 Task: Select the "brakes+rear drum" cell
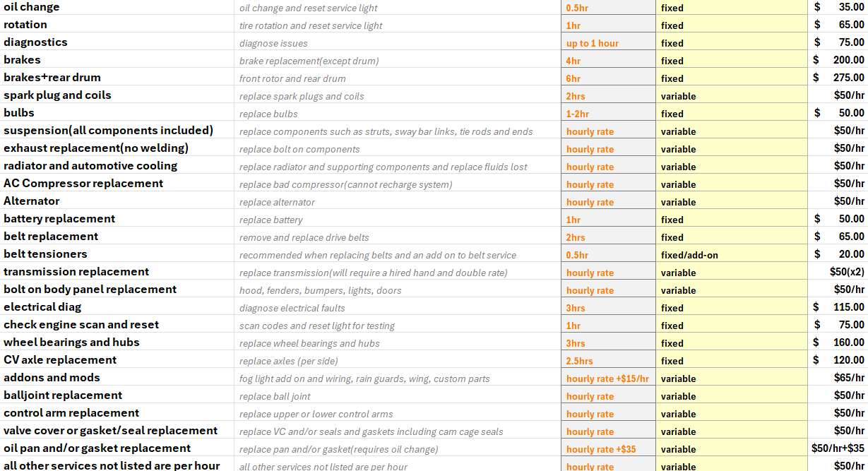click(117, 77)
